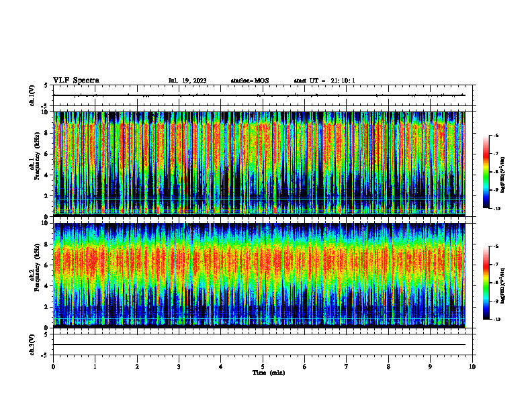Click the "-7" label on ch.1 color bar

pos(496,154)
